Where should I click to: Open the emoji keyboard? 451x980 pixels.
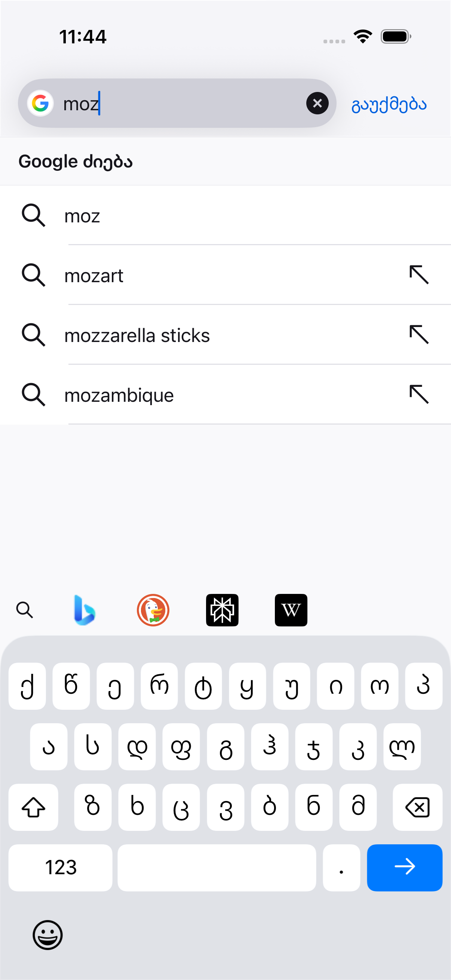(47, 935)
